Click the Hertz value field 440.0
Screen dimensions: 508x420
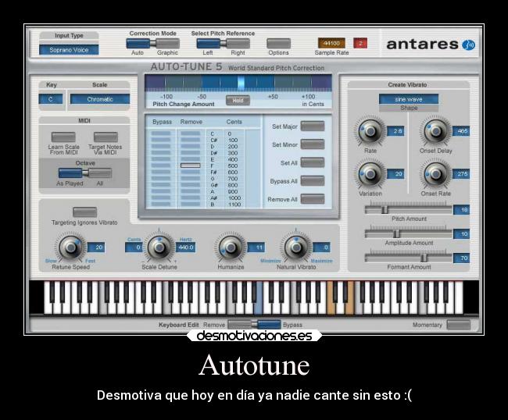(186, 247)
